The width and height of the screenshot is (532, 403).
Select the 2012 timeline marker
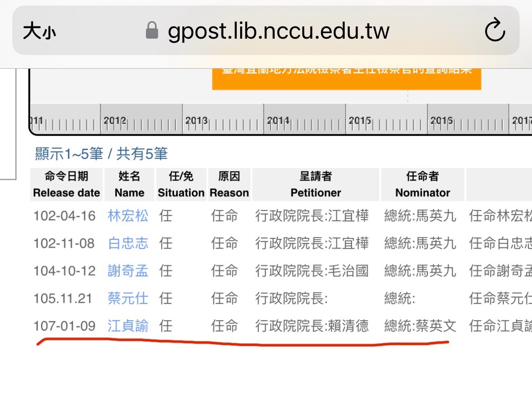115,121
